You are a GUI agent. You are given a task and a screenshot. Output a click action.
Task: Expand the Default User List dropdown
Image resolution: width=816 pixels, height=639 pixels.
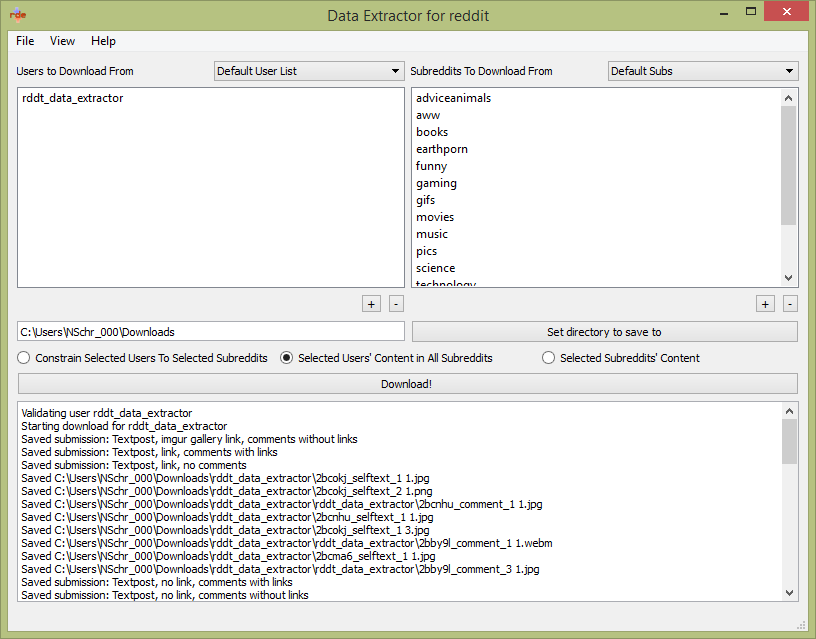tap(309, 71)
